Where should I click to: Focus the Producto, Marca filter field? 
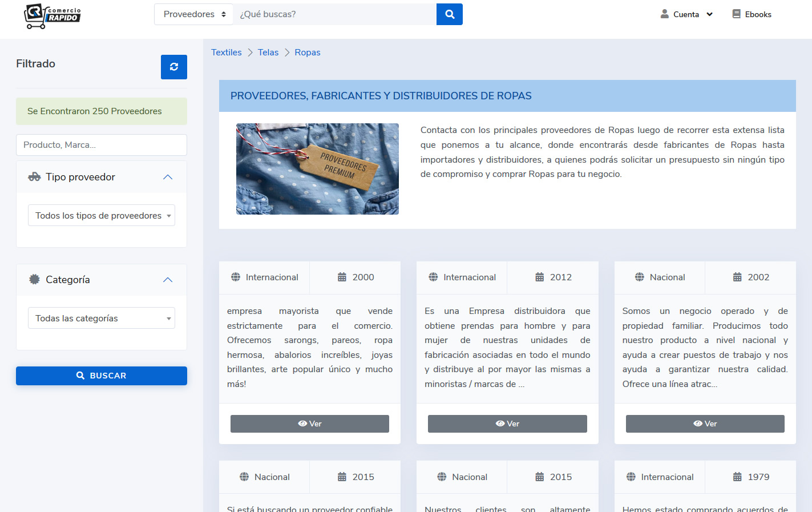click(x=102, y=145)
